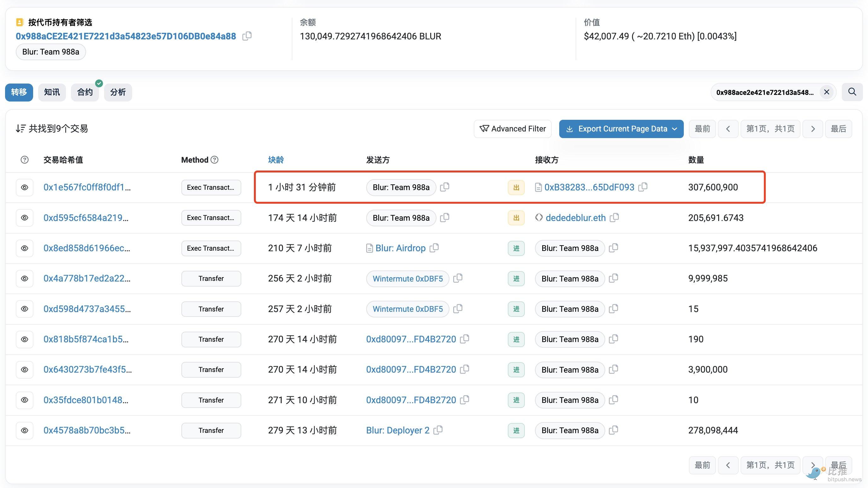Switch to the 分析 tab
868x488 pixels.
(x=118, y=92)
